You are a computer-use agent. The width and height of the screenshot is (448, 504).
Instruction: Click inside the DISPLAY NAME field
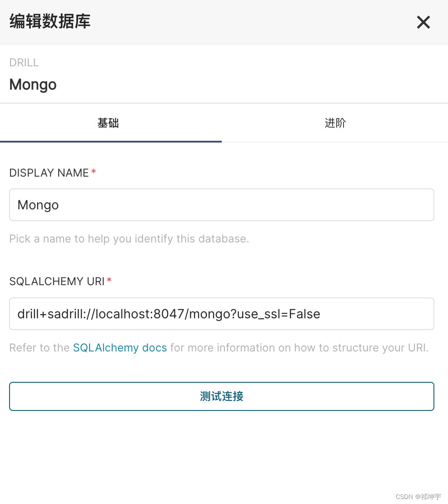[221, 205]
